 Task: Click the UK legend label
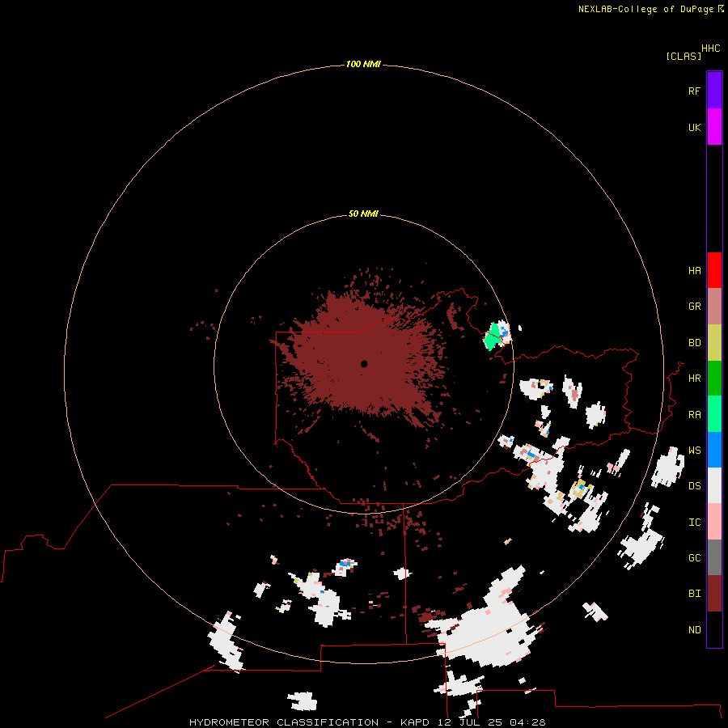[x=694, y=127]
